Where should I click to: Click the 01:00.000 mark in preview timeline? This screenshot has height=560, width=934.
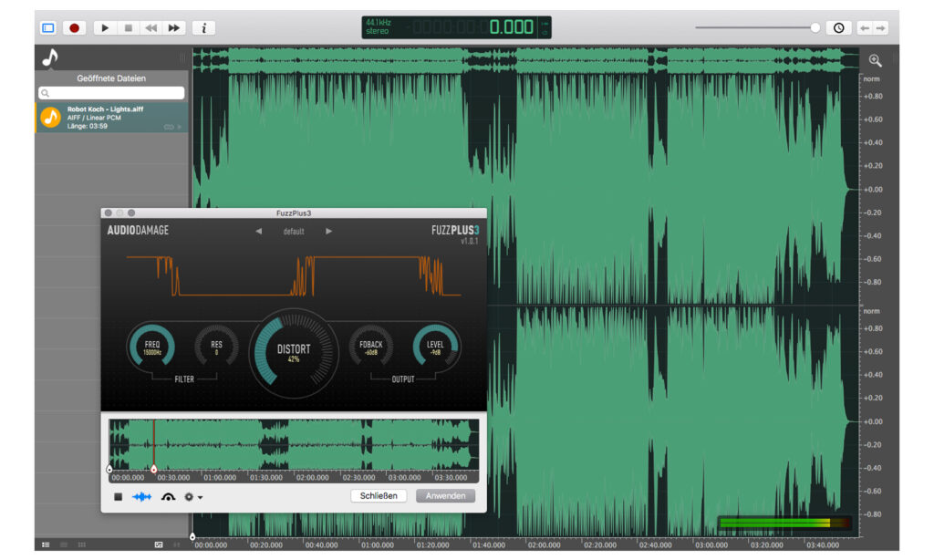220,477
